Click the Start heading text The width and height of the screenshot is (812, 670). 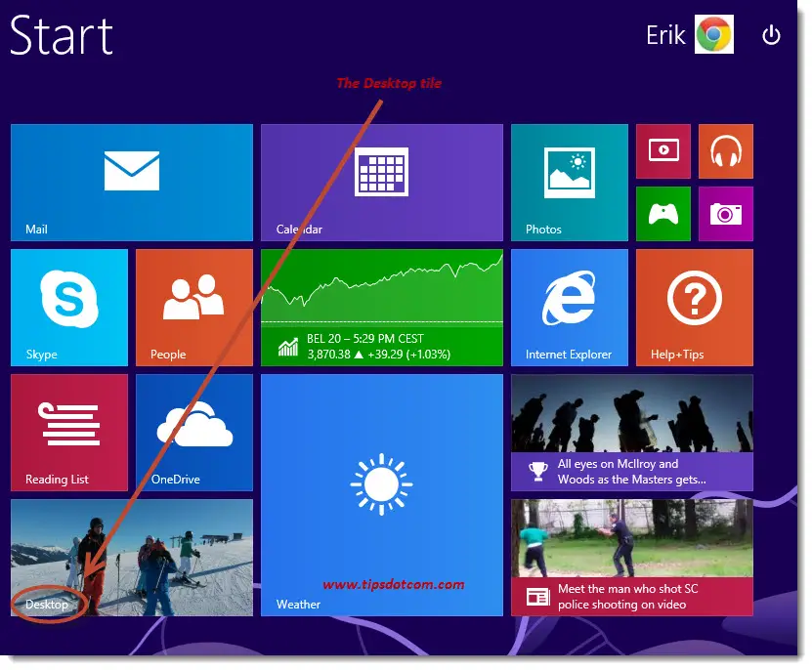pyautogui.click(x=62, y=35)
